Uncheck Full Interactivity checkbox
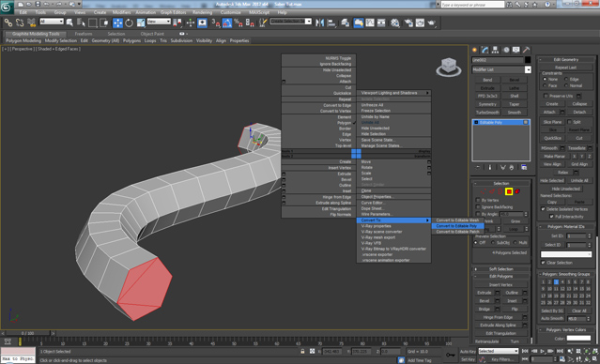600x364 pixels. click(551, 217)
